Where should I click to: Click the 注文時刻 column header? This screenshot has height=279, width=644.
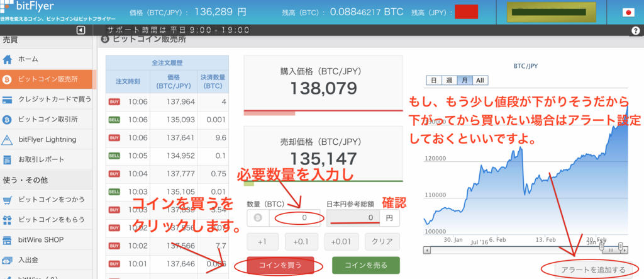(x=128, y=81)
